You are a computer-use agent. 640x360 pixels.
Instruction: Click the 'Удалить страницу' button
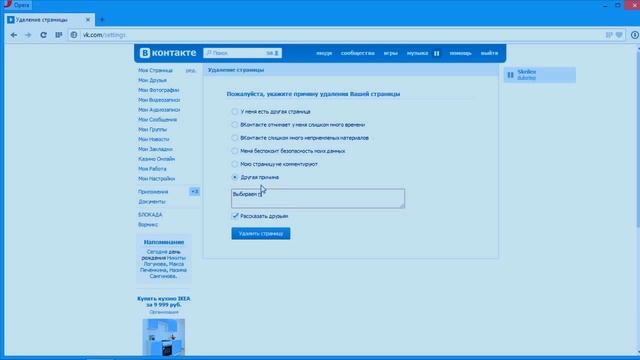[x=261, y=233]
